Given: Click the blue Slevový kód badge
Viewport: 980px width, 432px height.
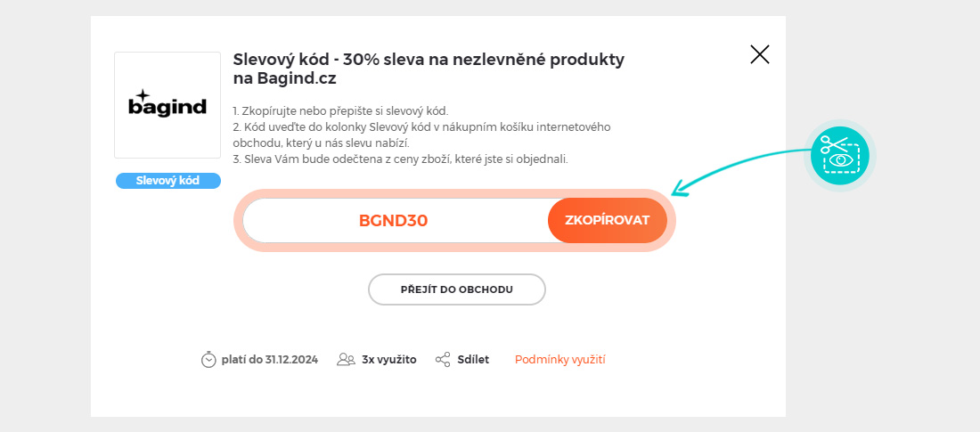Looking at the screenshot, I should 167,181.
